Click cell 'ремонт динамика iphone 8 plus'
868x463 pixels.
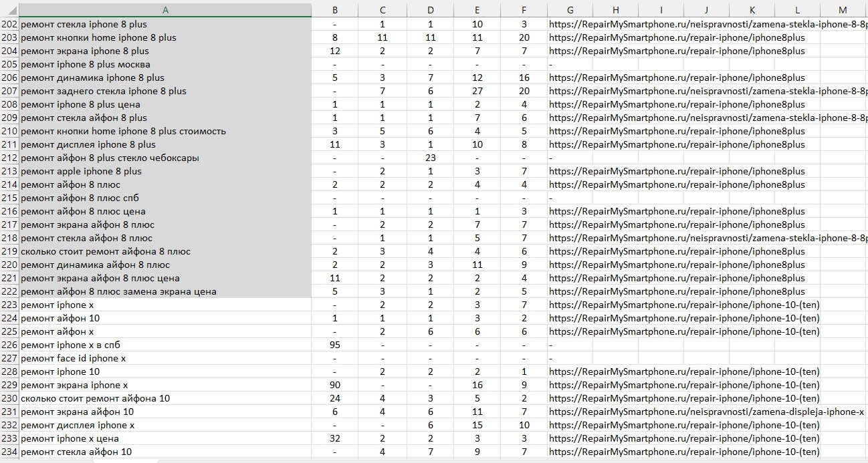[165, 78]
